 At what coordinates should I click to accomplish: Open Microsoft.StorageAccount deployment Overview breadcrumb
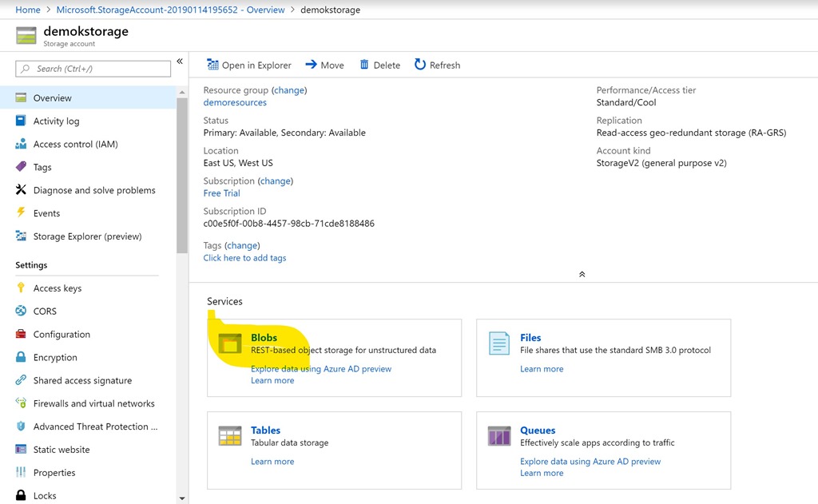(x=171, y=10)
